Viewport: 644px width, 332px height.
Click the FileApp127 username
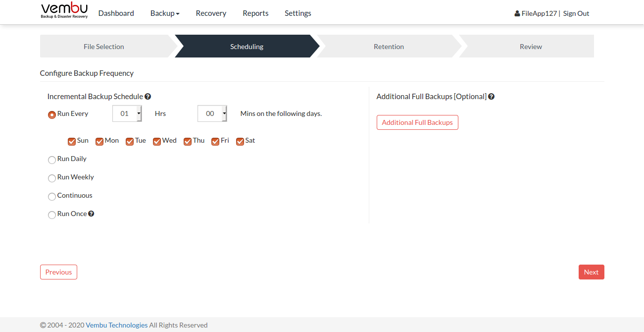point(539,13)
